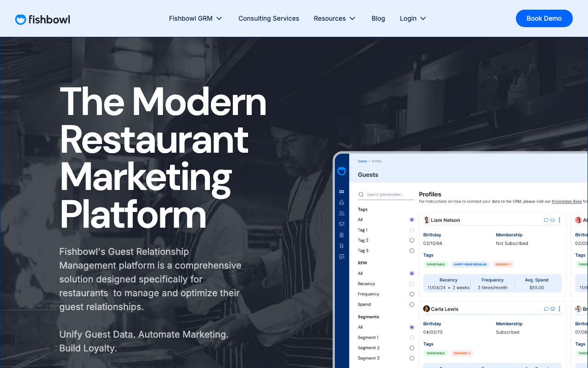Screen dimensions: 588x368
Task: Select the Segment 1 radio button
Action: pos(412,338)
